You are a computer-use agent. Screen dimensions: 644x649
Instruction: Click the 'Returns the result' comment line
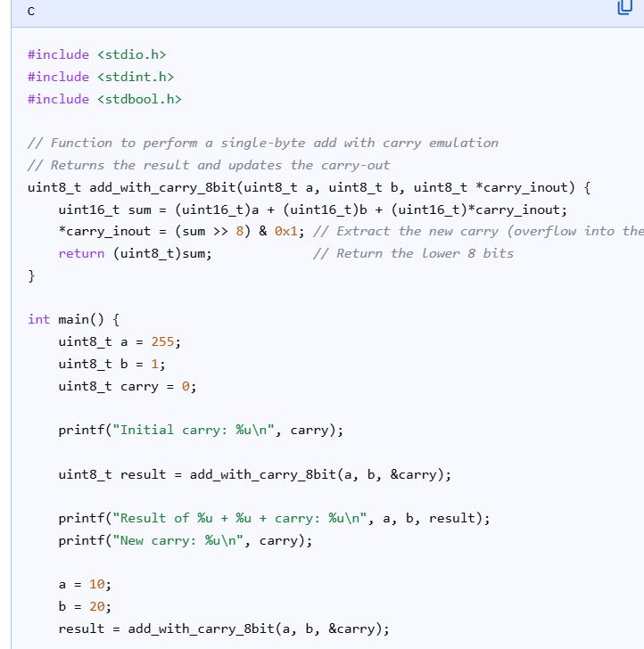[208, 165]
